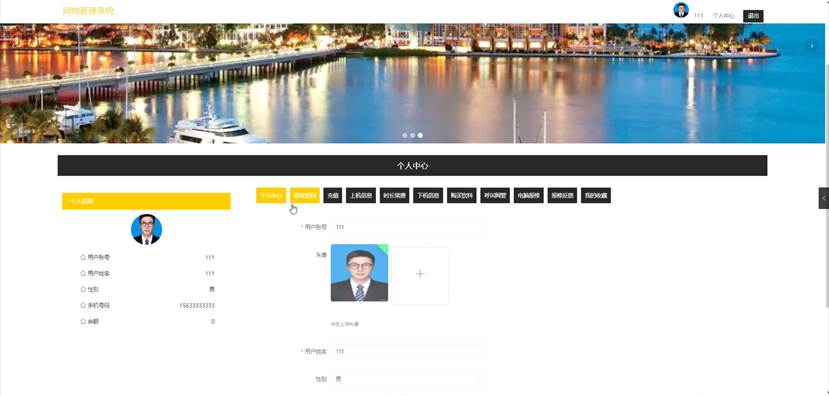Viewport: 829px width, 396px height.
Task: Click the 用户姓名 input field
Action: [x=408, y=352]
